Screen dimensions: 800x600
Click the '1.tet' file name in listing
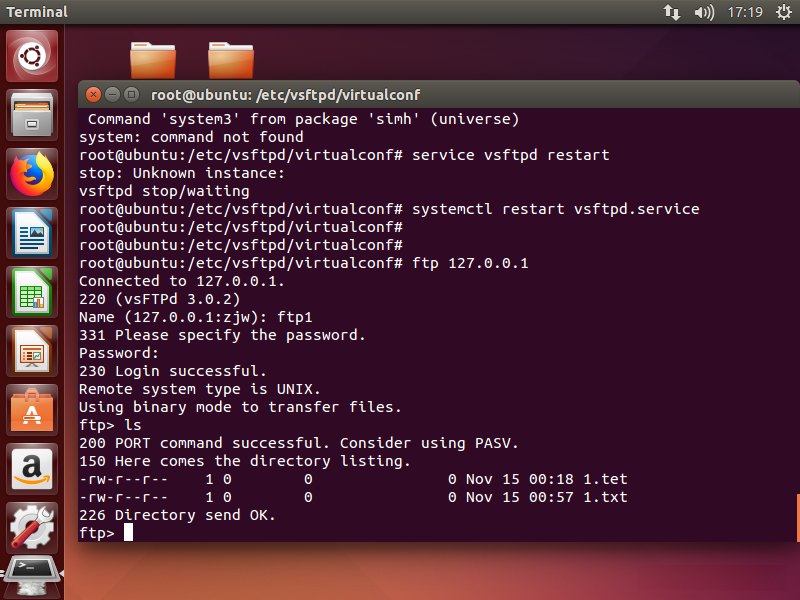click(x=605, y=479)
